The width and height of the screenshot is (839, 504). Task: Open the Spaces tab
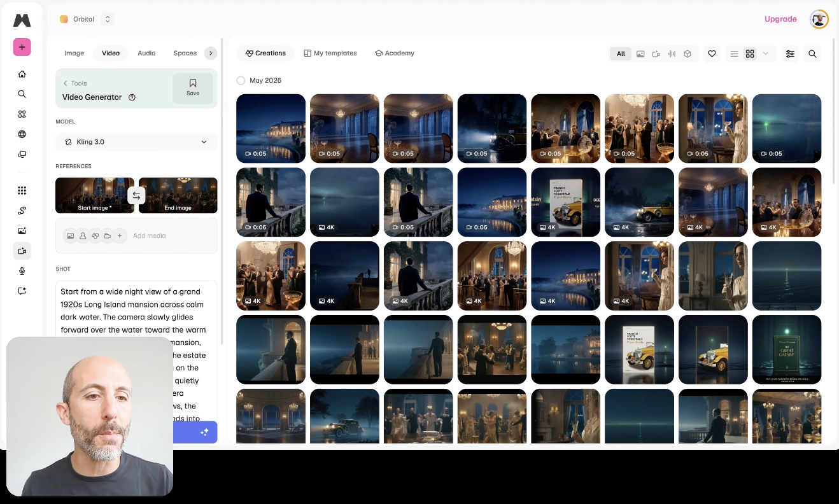click(185, 53)
